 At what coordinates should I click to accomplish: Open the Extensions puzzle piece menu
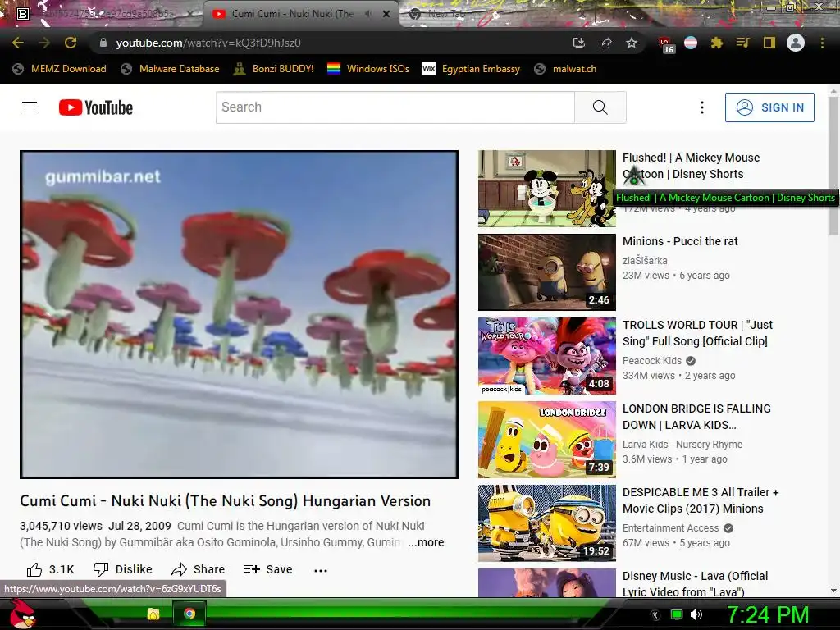717,43
